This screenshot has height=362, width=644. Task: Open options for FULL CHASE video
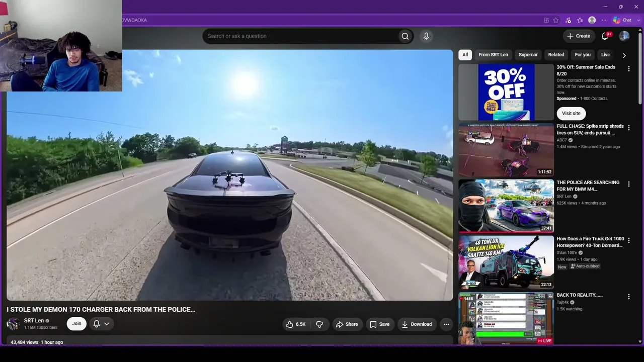(x=628, y=128)
